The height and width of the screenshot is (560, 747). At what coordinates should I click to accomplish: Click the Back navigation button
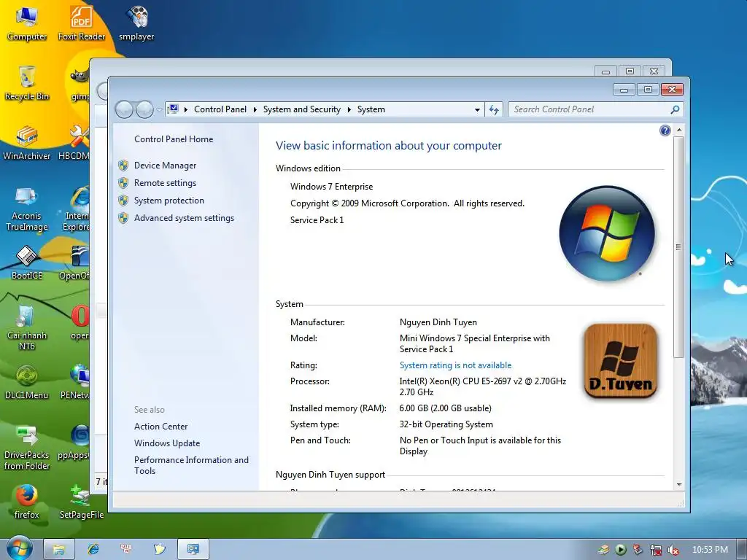click(124, 109)
